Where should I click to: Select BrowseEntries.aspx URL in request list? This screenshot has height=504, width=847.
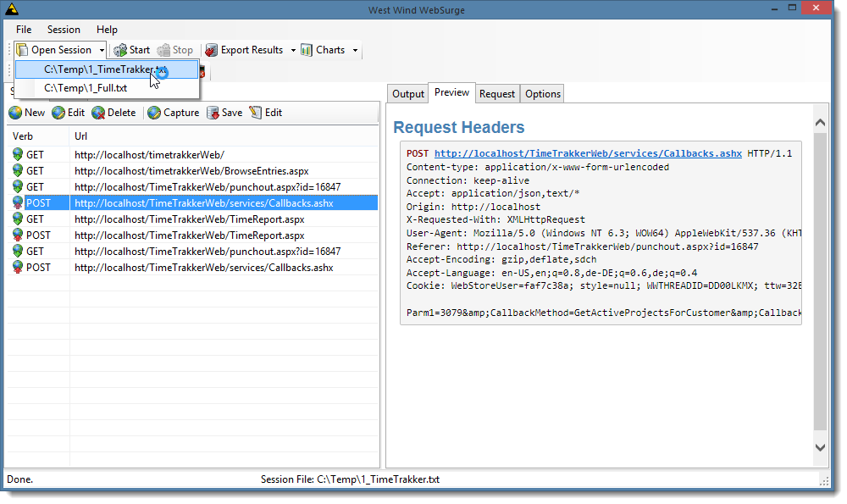191,171
